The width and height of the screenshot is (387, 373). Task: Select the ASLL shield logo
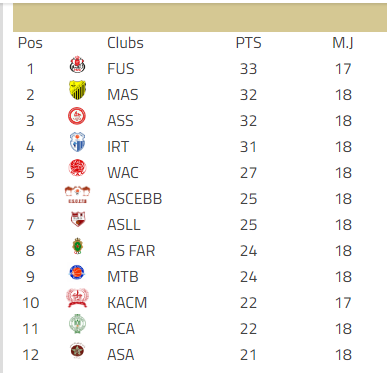pos(78,219)
